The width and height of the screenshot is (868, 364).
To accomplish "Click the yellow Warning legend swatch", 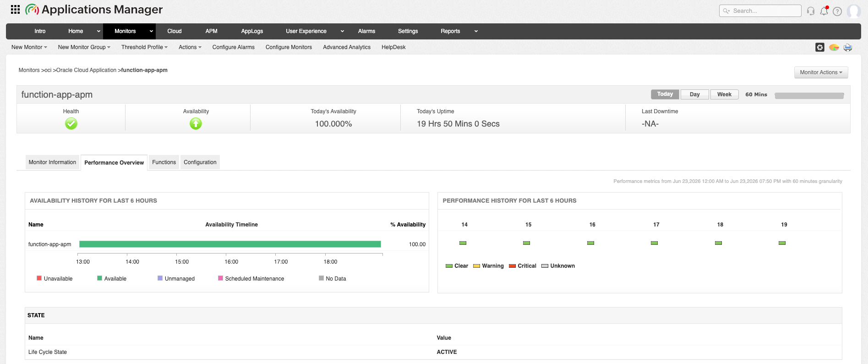I will pos(477,266).
